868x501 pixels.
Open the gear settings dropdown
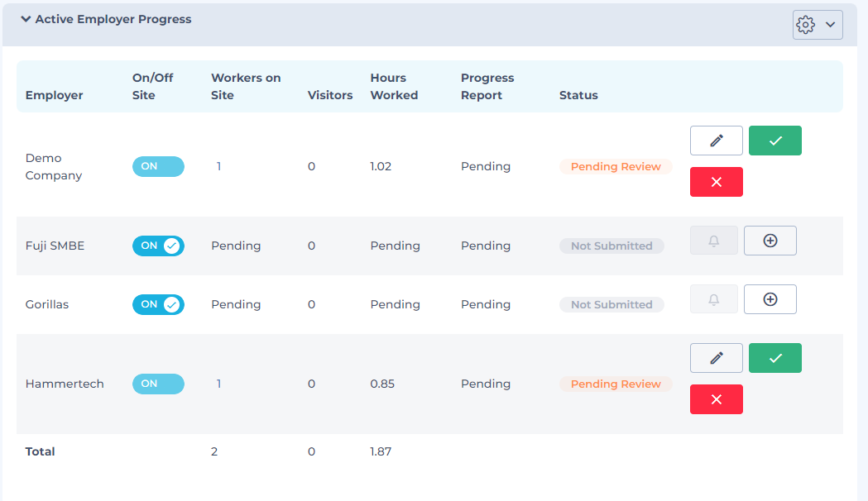[817, 25]
